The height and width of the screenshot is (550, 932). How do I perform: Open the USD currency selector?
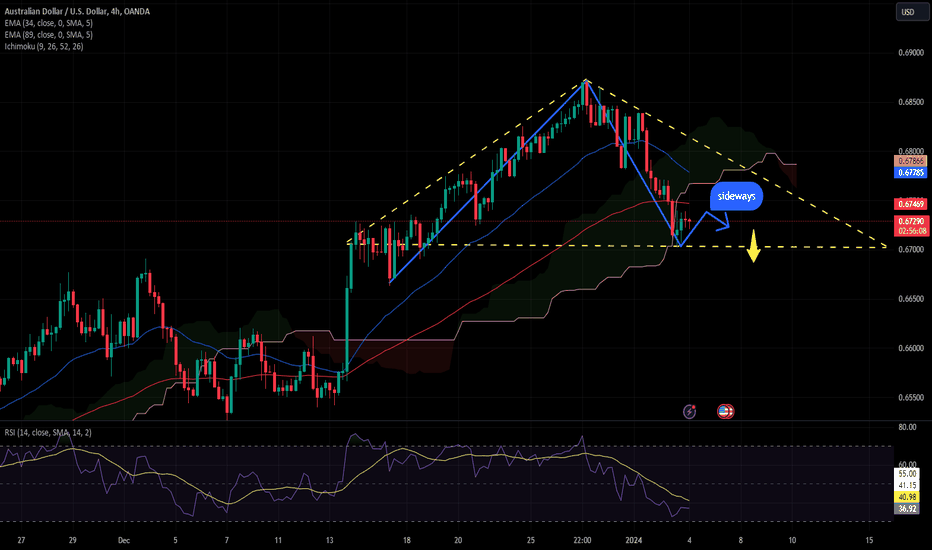click(911, 12)
